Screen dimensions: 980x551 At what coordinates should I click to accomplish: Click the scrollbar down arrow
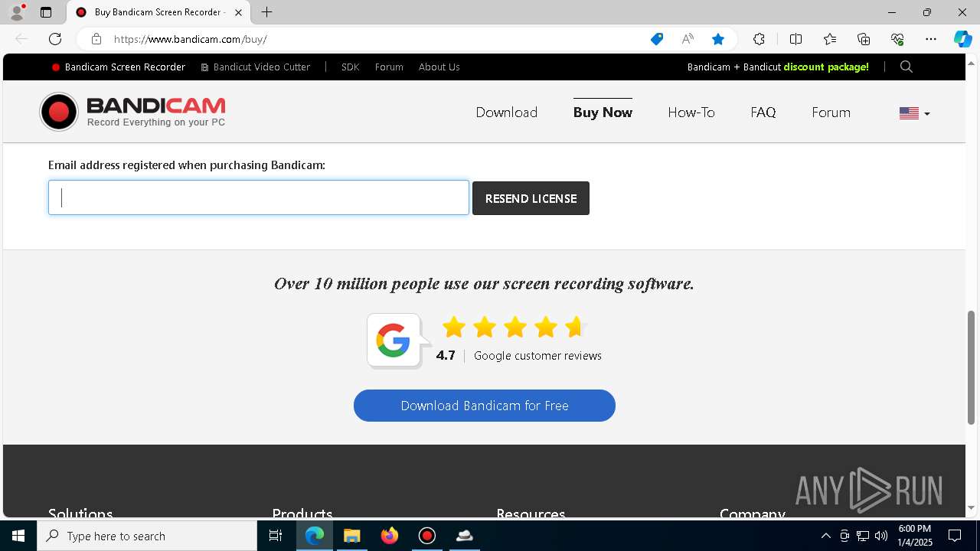point(971,507)
